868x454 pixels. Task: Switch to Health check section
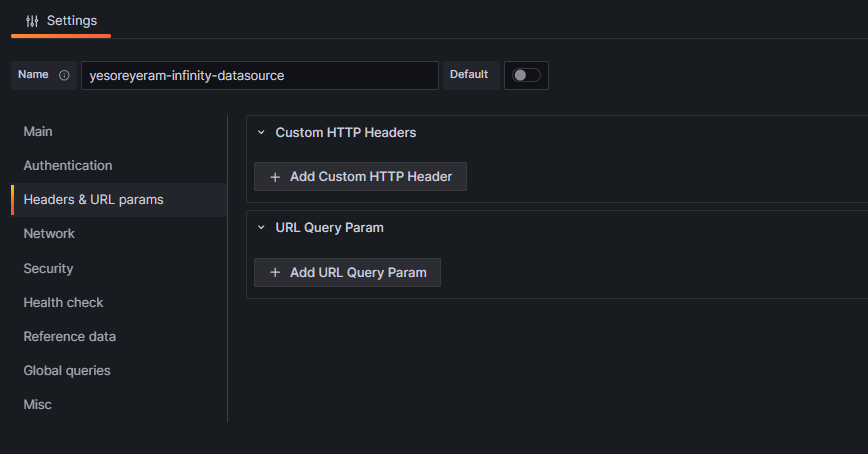tap(63, 303)
